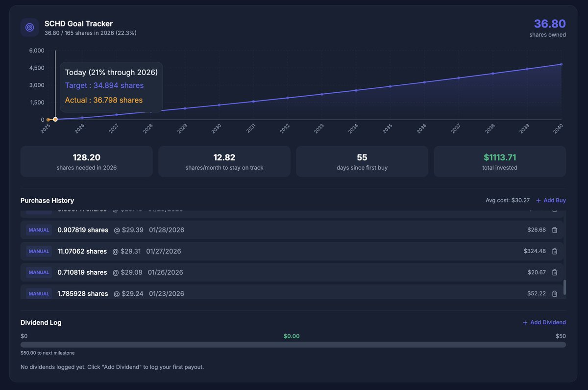Click '0.710819 shares' text
This screenshot has height=390, width=588.
coord(82,272)
